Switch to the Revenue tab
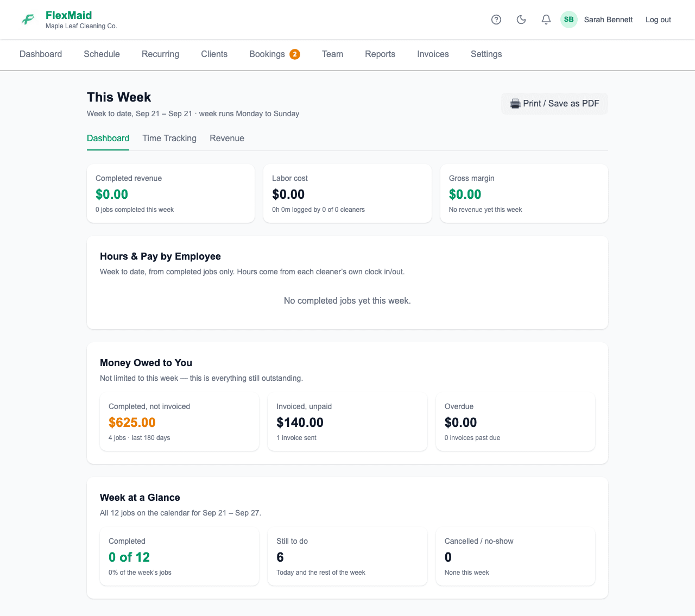 [x=227, y=139]
